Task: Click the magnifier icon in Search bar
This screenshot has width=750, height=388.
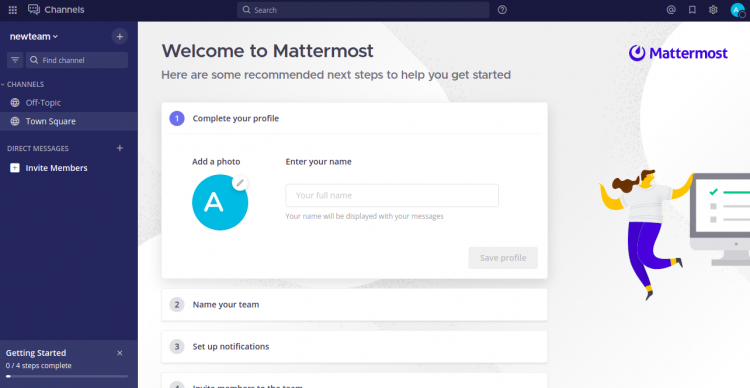Action: point(246,10)
